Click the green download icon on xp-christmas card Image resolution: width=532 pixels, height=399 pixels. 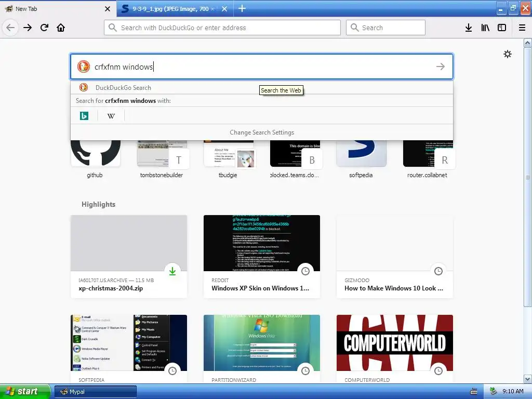(x=172, y=271)
